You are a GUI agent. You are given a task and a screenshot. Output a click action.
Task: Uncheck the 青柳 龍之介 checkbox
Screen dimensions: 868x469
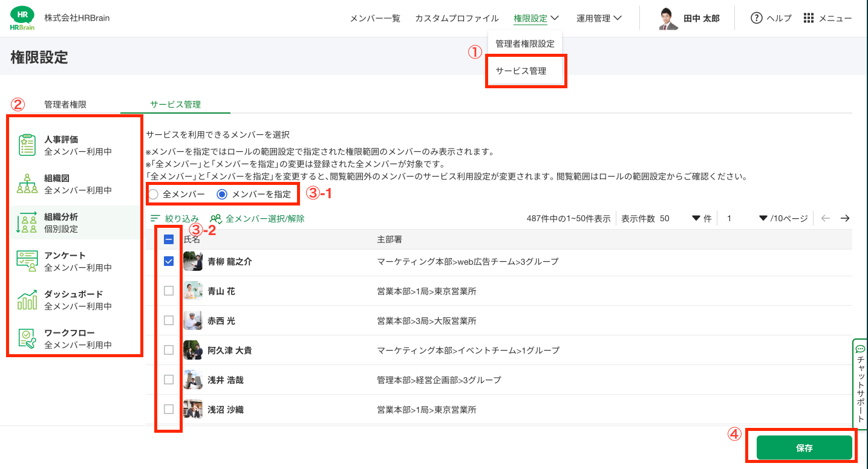point(169,261)
